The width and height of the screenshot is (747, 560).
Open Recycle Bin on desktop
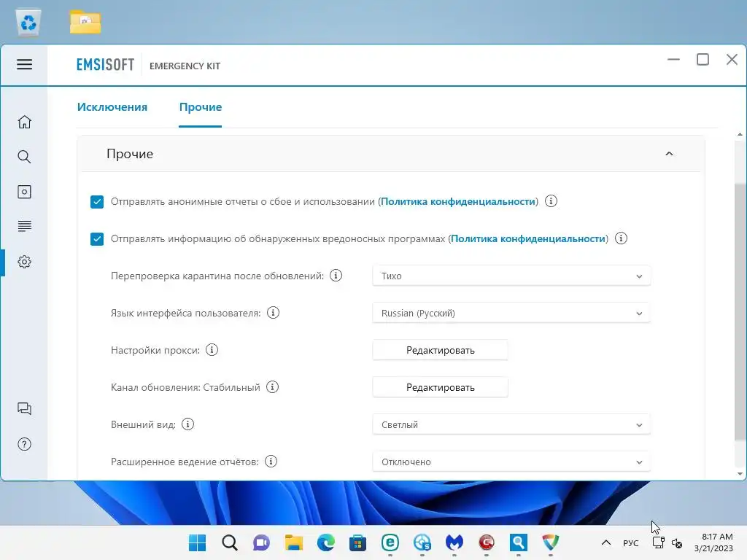pos(28,23)
